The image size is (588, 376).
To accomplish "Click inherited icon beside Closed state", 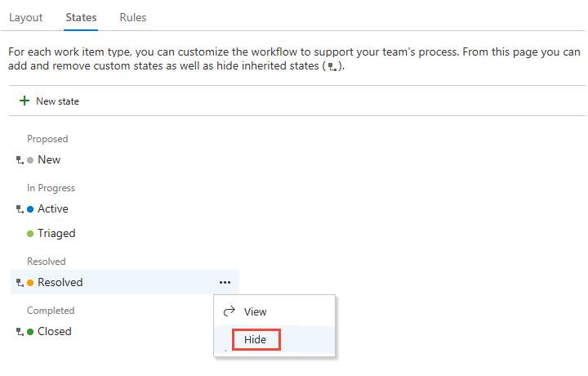I will [x=20, y=332].
